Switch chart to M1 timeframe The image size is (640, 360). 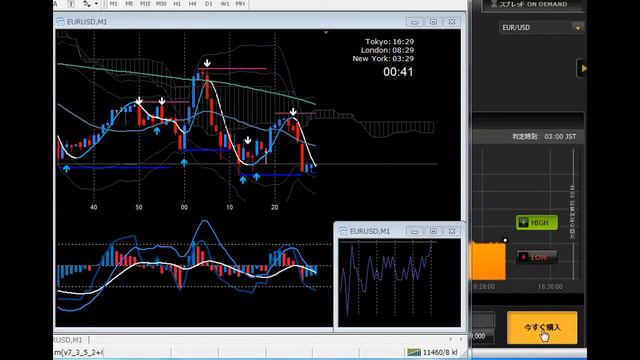[x=113, y=4]
